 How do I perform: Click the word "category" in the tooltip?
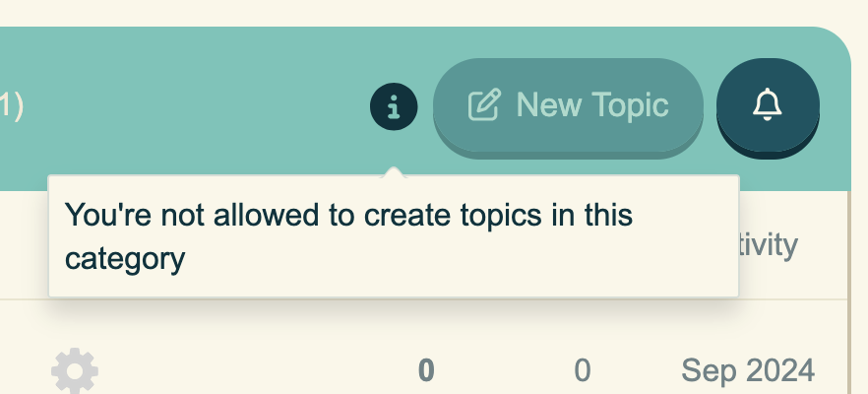[125, 259]
